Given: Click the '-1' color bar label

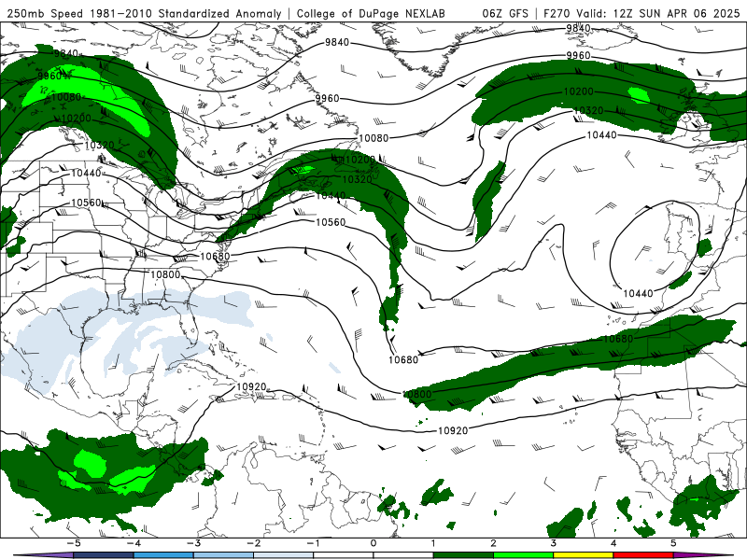Looking at the screenshot, I should (x=313, y=543).
